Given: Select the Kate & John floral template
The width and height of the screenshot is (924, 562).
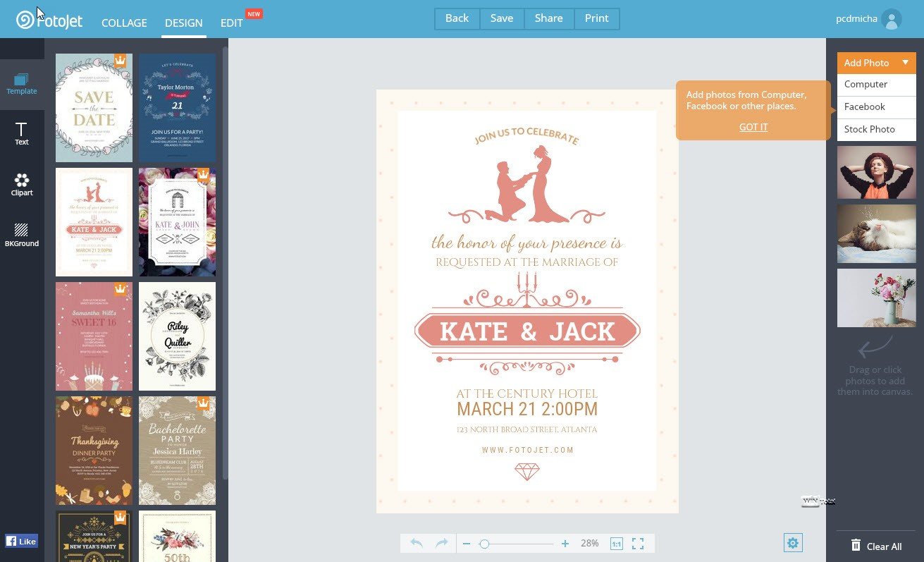Looking at the screenshot, I should [177, 222].
